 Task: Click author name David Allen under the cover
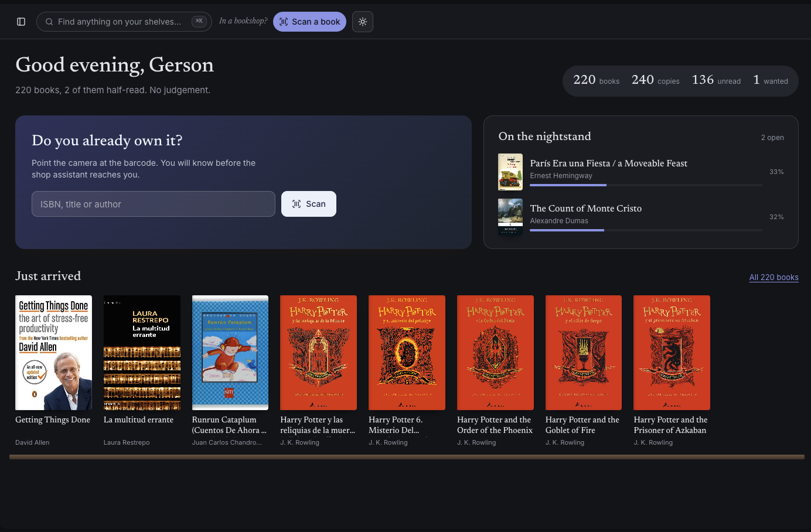coord(32,442)
